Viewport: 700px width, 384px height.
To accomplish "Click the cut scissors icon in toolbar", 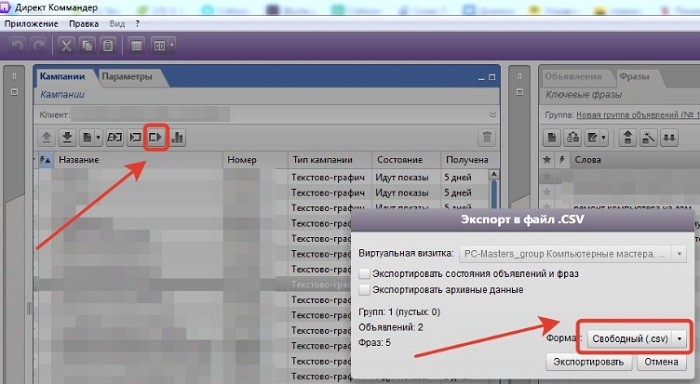I will pos(67,45).
